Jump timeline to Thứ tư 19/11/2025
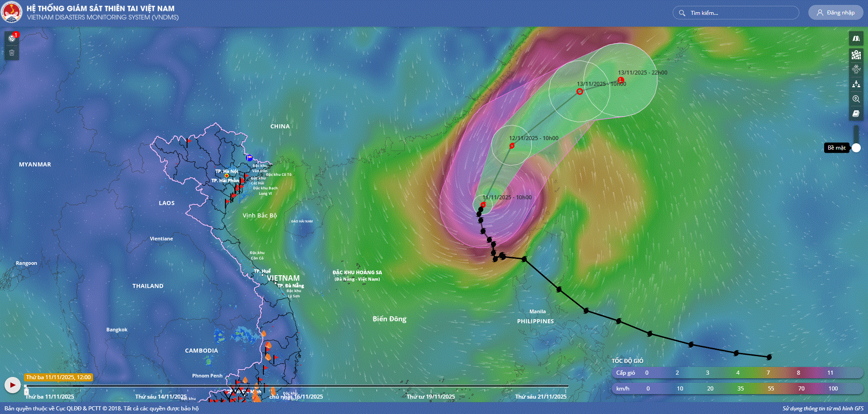868x414 pixels. (x=430, y=396)
